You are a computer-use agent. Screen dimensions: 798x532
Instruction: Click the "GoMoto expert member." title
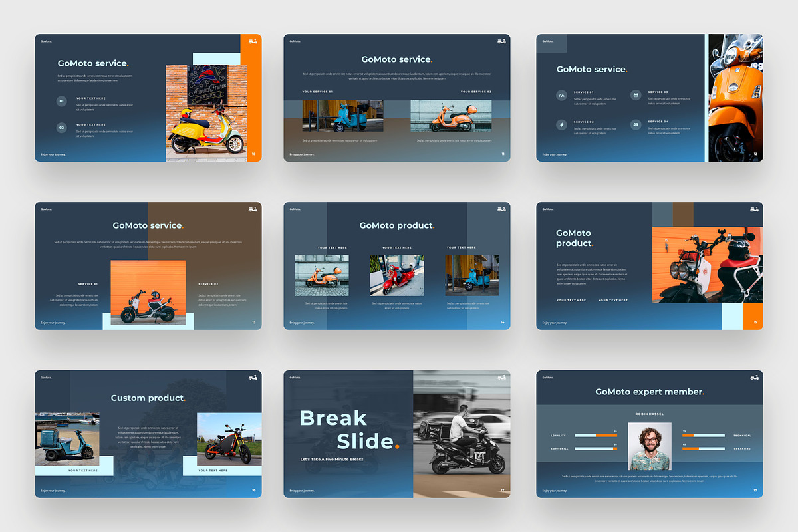point(650,392)
